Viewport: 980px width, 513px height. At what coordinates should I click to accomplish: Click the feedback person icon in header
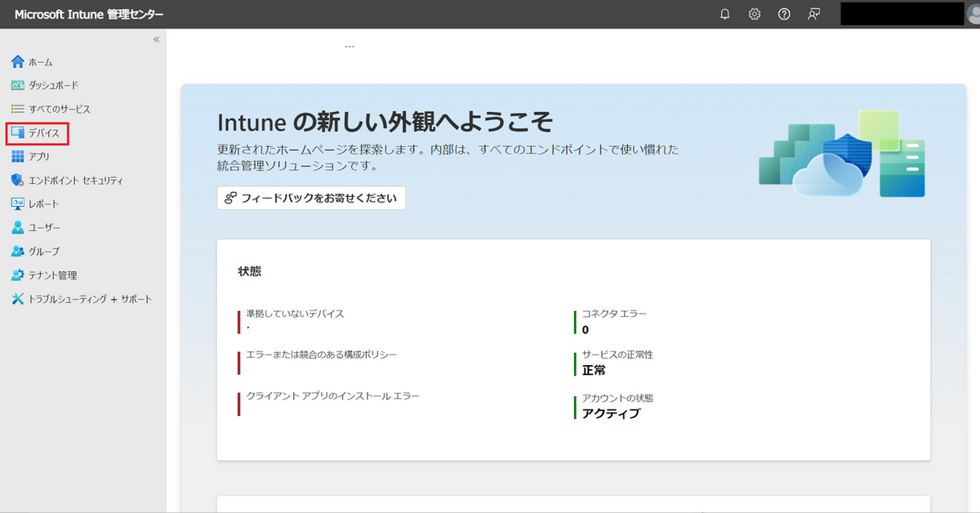click(x=813, y=14)
